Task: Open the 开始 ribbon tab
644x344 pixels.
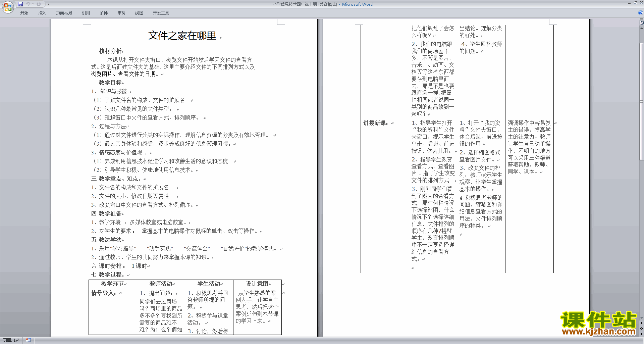Action: point(24,13)
